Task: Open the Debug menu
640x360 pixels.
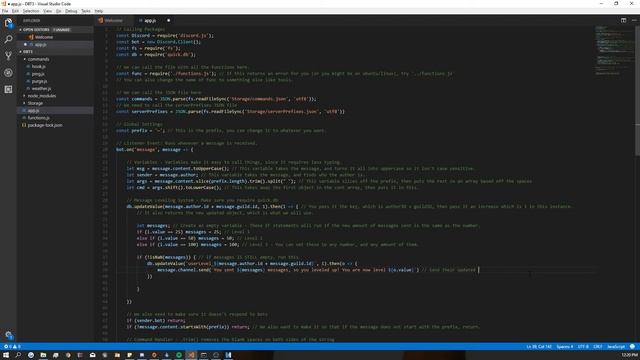Action: coord(71,11)
